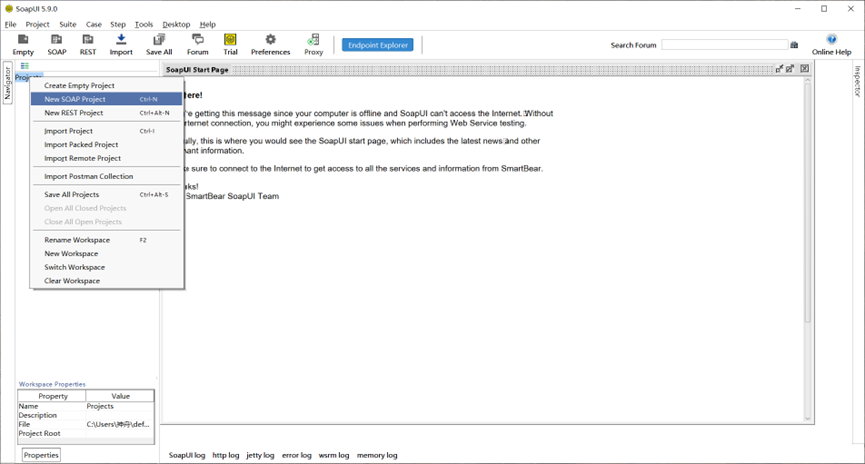
Task: Open the Suite menu
Action: click(x=68, y=24)
